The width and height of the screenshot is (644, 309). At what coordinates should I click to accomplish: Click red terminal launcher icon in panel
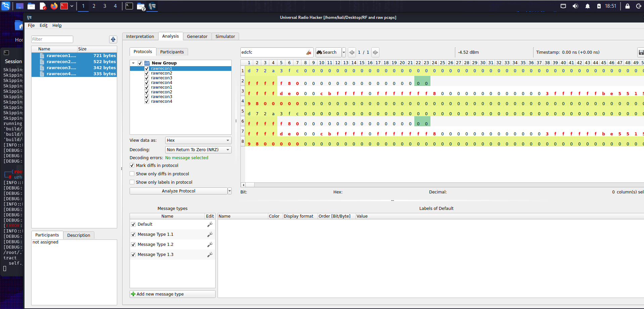click(64, 6)
